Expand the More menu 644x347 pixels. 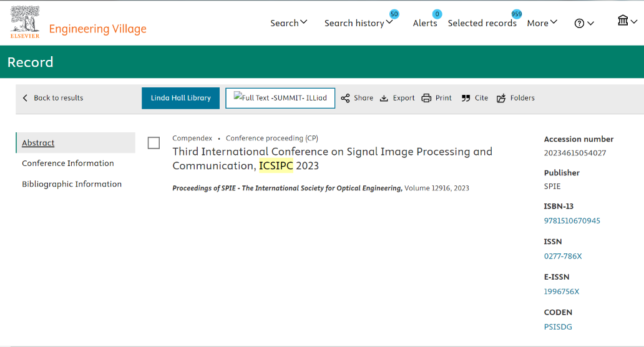pyautogui.click(x=542, y=23)
